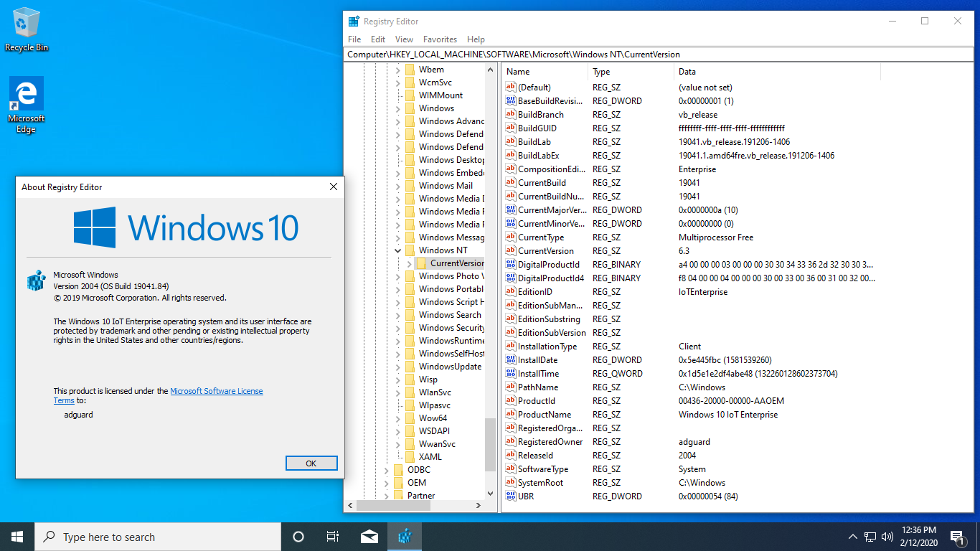The image size is (980, 551).
Task: Close the About Registry Editor dialog
Action: [x=333, y=187]
